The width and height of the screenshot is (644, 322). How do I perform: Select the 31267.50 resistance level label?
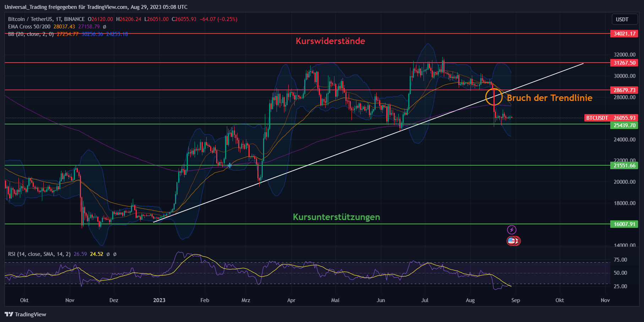coord(624,63)
